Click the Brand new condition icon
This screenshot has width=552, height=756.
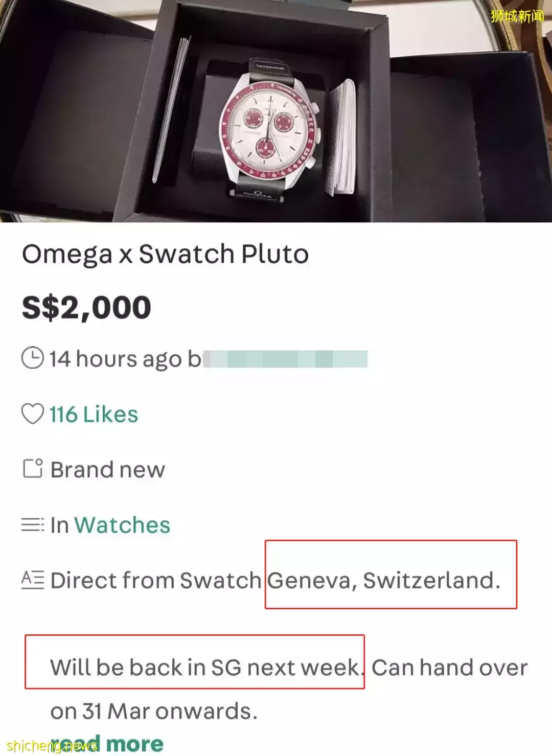(33, 468)
